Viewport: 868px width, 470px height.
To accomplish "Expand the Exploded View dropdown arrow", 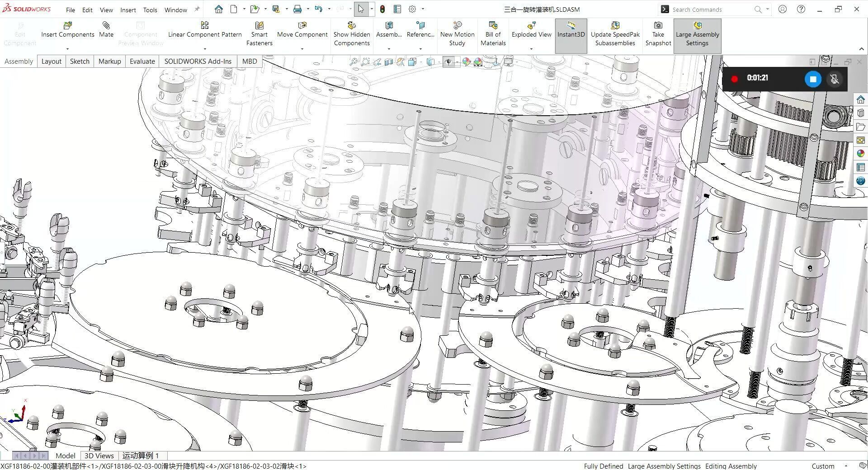I will tap(531, 49).
